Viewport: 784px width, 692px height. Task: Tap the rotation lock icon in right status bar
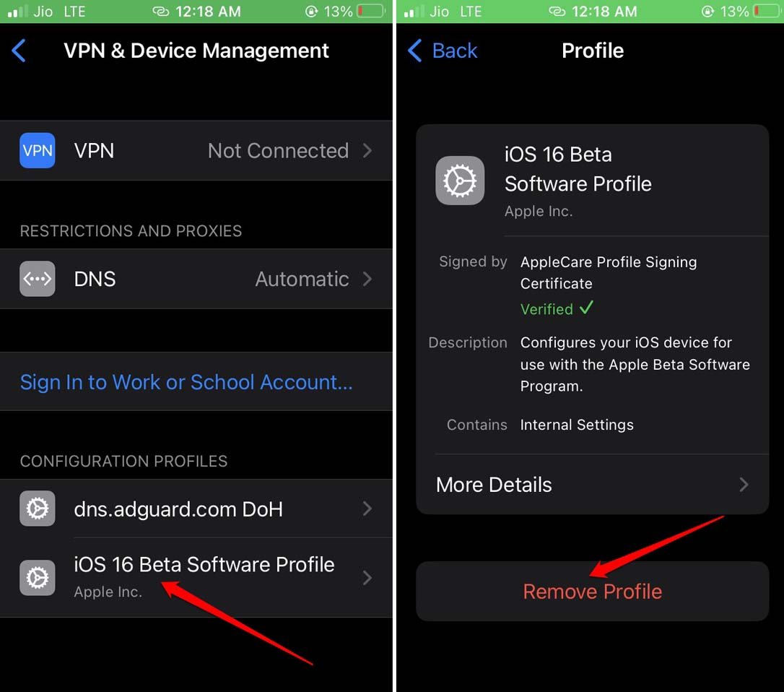pos(707,11)
